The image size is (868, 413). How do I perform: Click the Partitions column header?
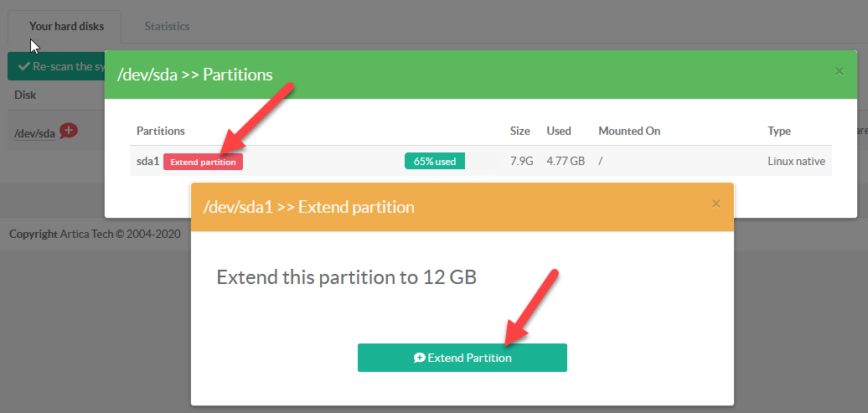coord(161,131)
